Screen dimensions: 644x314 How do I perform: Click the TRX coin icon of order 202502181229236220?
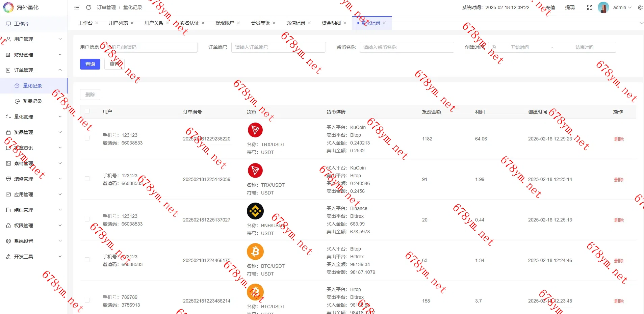[x=255, y=130]
